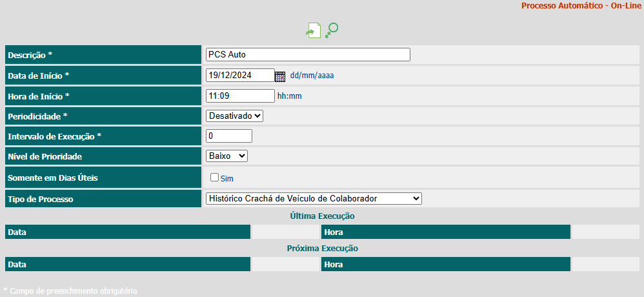Click the Descrição text field

click(x=308, y=55)
